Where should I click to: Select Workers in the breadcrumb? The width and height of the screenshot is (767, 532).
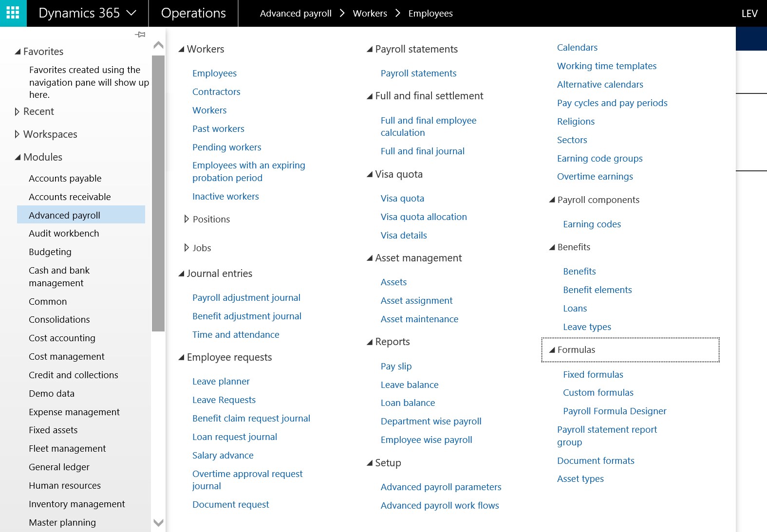(370, 14)
